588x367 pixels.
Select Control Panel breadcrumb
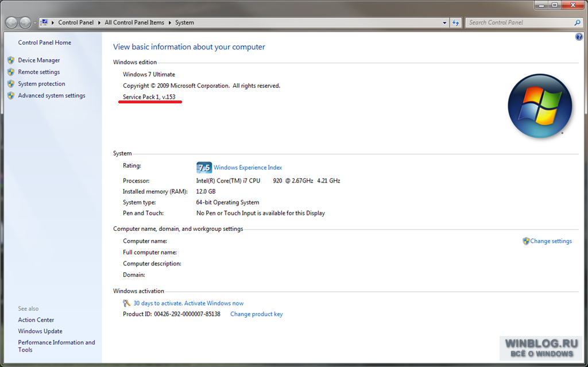tap(76, 22)
